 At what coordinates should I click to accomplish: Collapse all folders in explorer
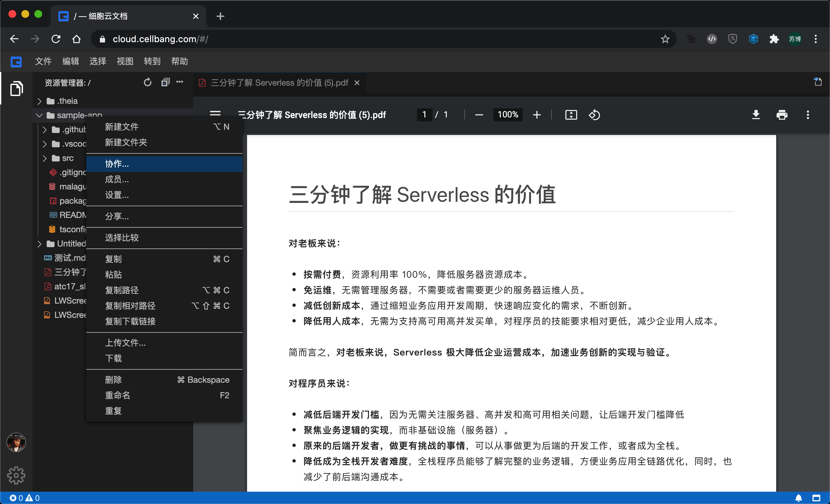[165, 82]
